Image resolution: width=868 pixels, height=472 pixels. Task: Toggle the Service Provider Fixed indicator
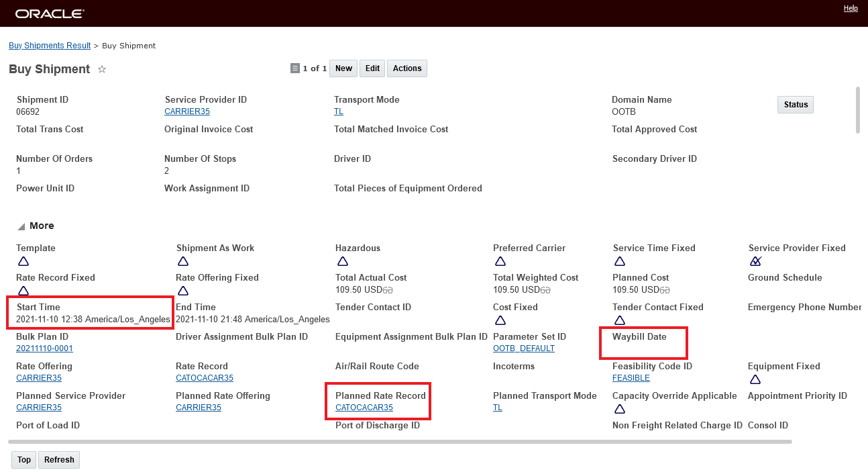pos(755,261)
